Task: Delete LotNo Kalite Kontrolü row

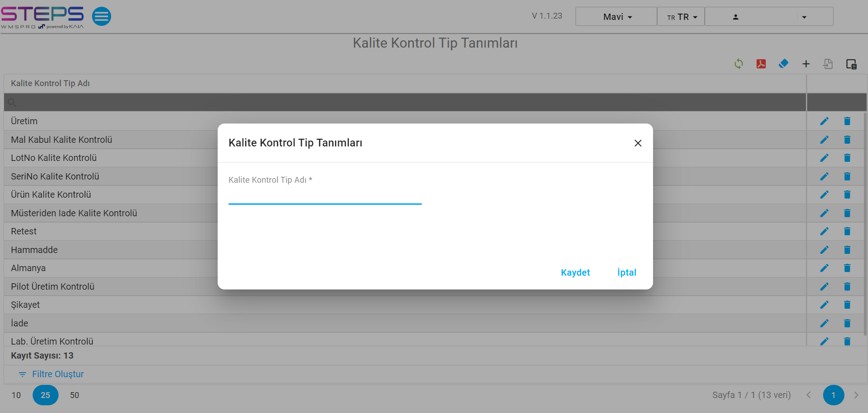Action: [x=847, y=158]
